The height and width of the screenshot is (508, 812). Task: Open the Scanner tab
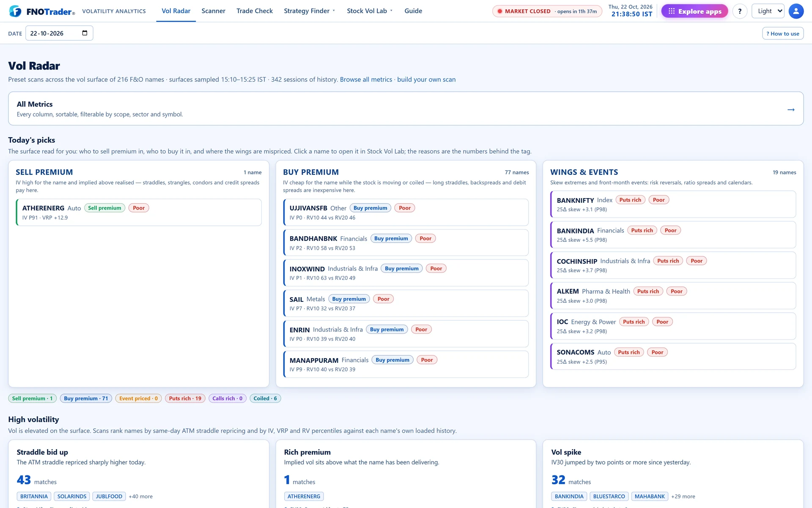pos(213,11)
